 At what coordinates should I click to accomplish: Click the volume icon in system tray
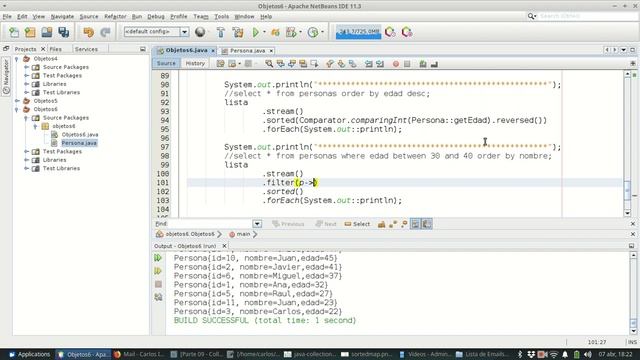(587, 354)
